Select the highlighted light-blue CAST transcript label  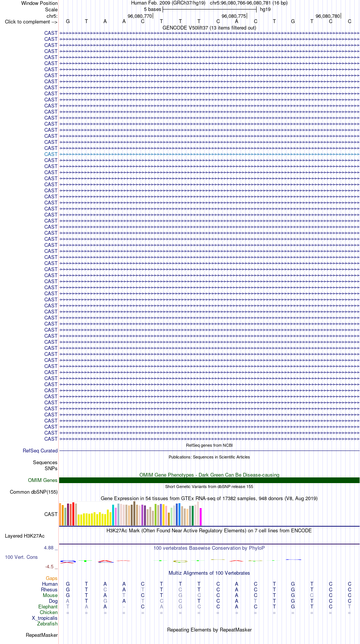[51, 154]
